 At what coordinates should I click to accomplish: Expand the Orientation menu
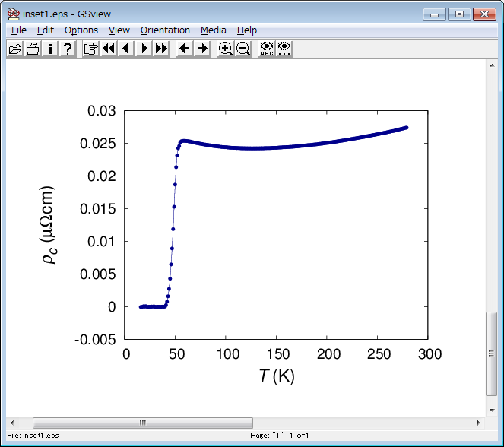[x=165, y=30]
